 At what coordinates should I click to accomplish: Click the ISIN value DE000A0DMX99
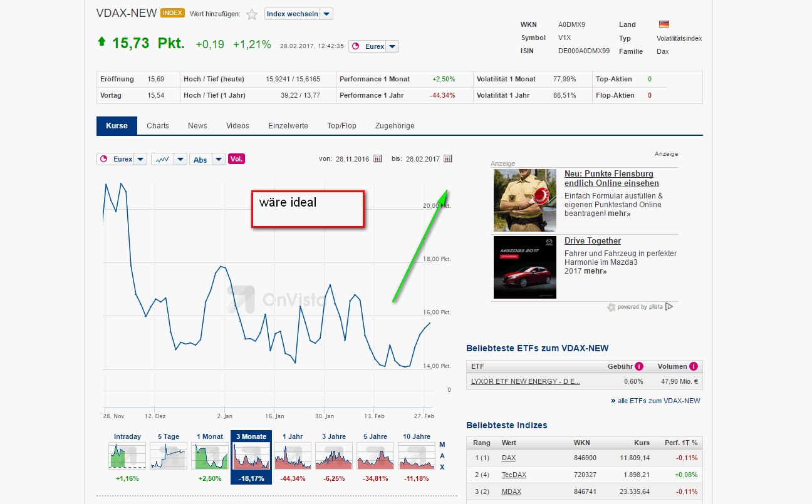[x=584, y=51]
